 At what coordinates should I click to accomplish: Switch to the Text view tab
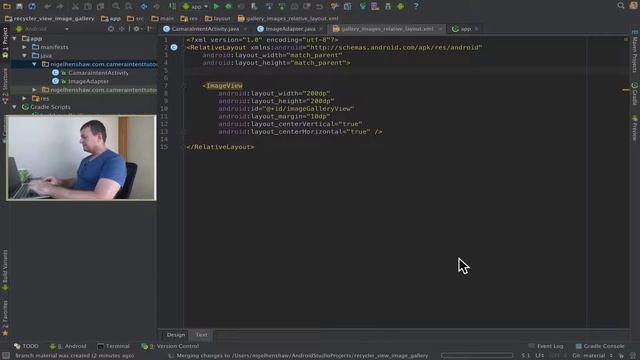tap(201, 335)
